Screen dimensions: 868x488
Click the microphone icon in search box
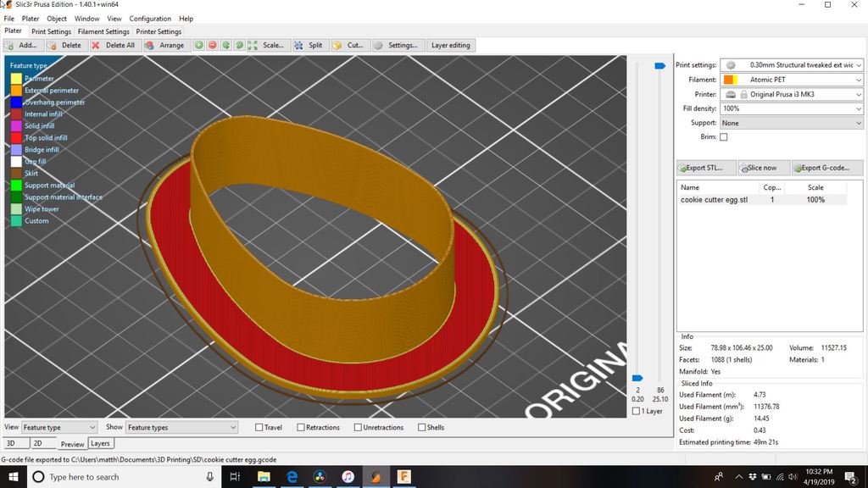(x=210, y=476)
